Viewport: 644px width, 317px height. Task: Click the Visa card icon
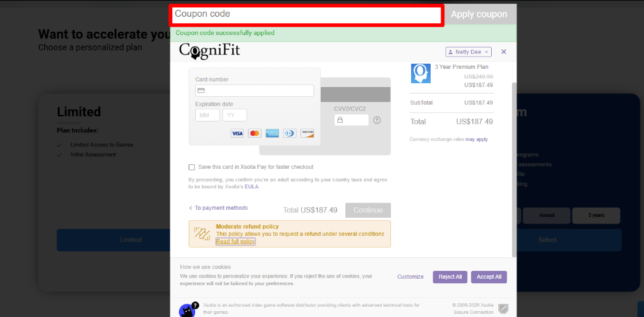point(237,133)
